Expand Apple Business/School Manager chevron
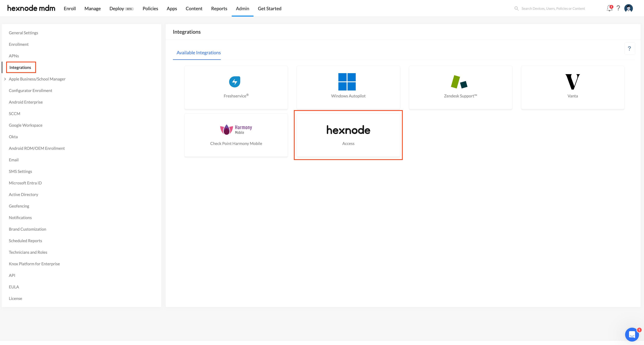The image size is (644, 345). 5,79
